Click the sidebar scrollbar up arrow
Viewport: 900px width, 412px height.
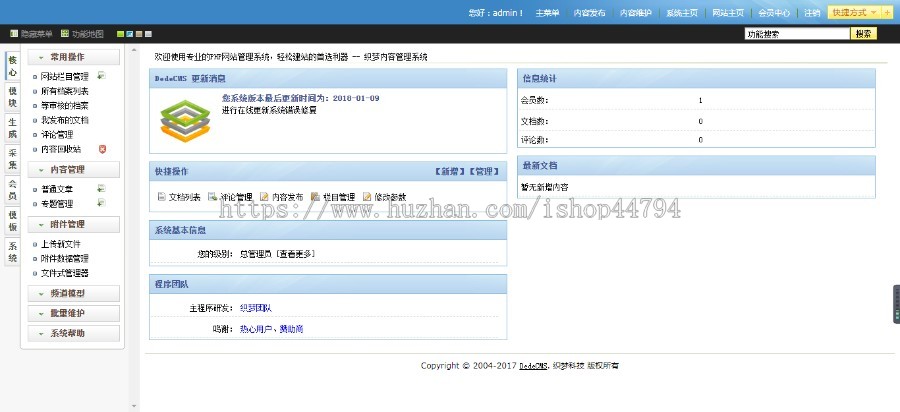134,50
